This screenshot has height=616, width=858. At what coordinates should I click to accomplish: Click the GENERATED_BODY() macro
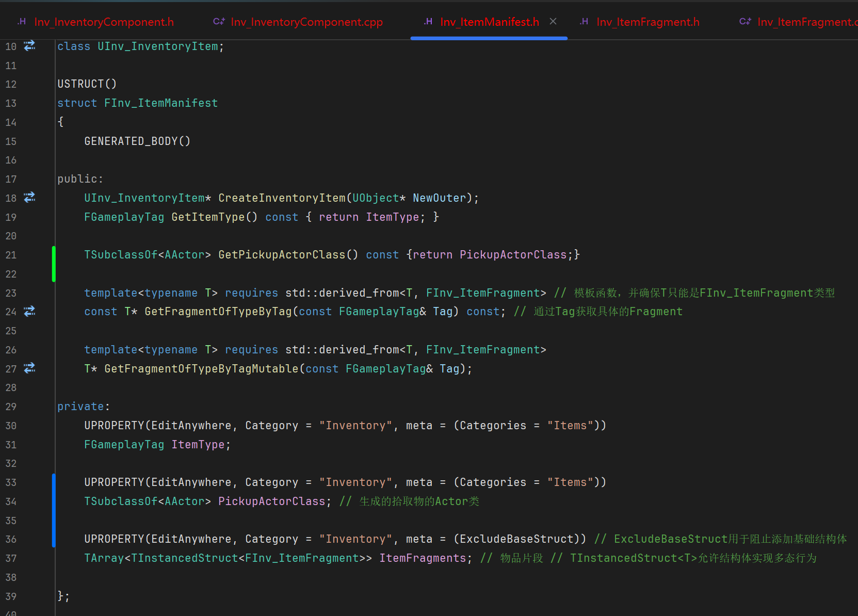pyautogui.click(x=137, y=141)
